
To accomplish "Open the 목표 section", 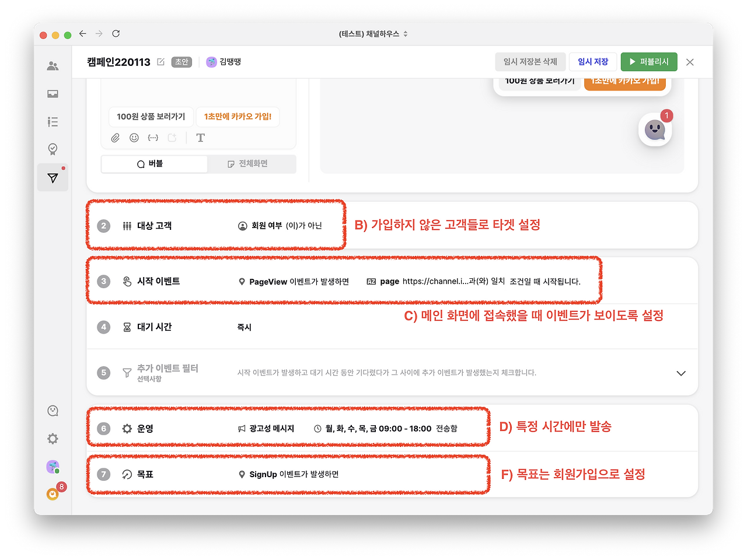I will tap(392, 474).
